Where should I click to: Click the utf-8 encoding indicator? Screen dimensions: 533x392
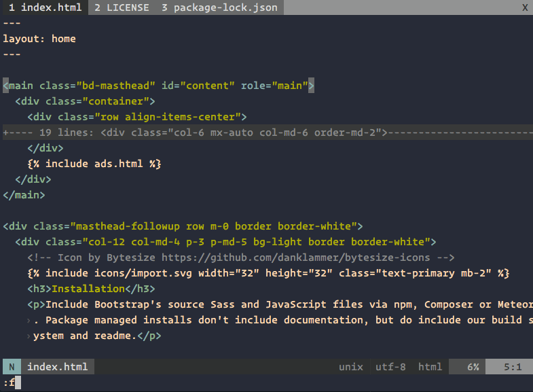tap(390, 367)
